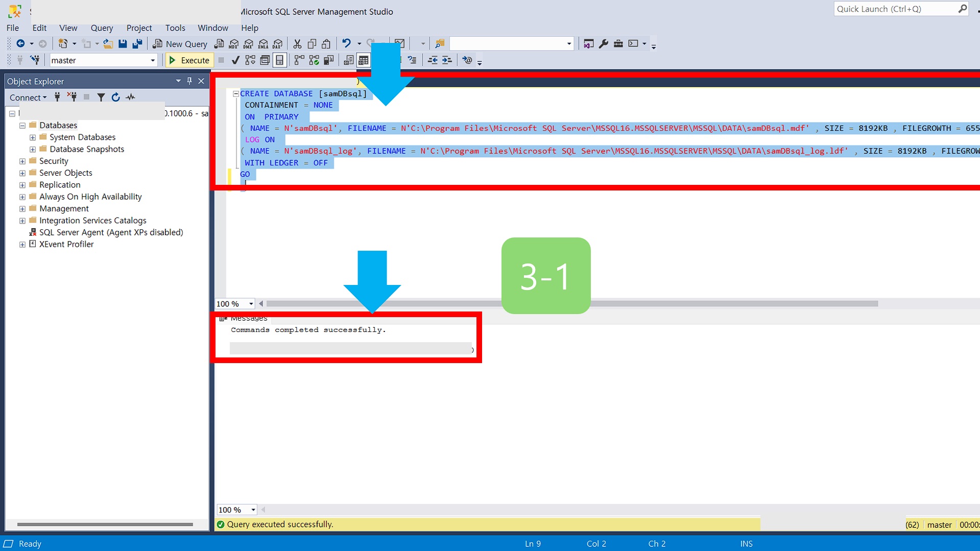Image resolution: width=980 pixels, height=551 pixels.
Task: Save the current query file
Action: point(123,44)
